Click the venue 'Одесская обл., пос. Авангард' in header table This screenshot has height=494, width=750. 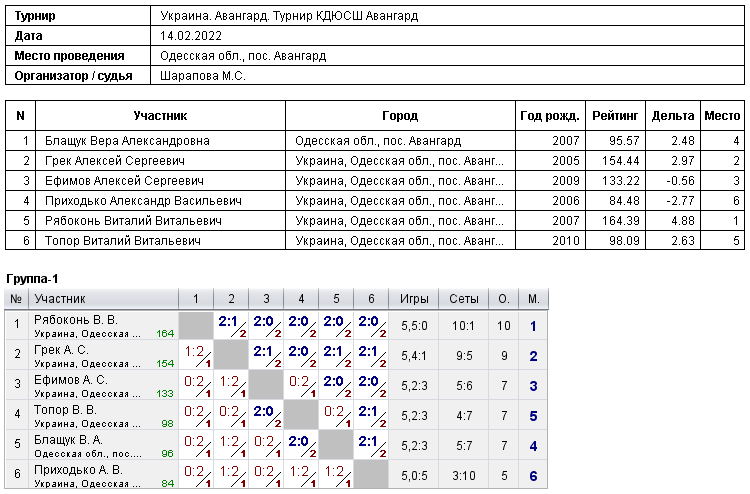tap(243, 56)
